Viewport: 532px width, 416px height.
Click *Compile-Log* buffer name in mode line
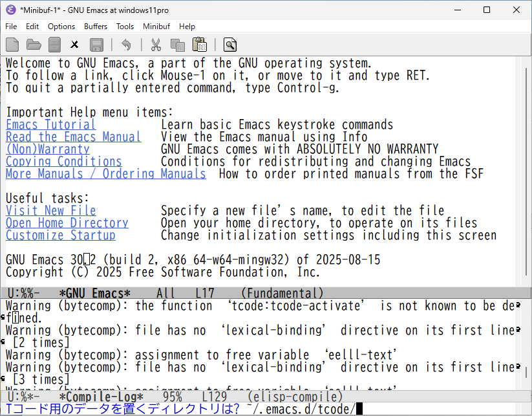pyautogui.click(x=101, y=397)
